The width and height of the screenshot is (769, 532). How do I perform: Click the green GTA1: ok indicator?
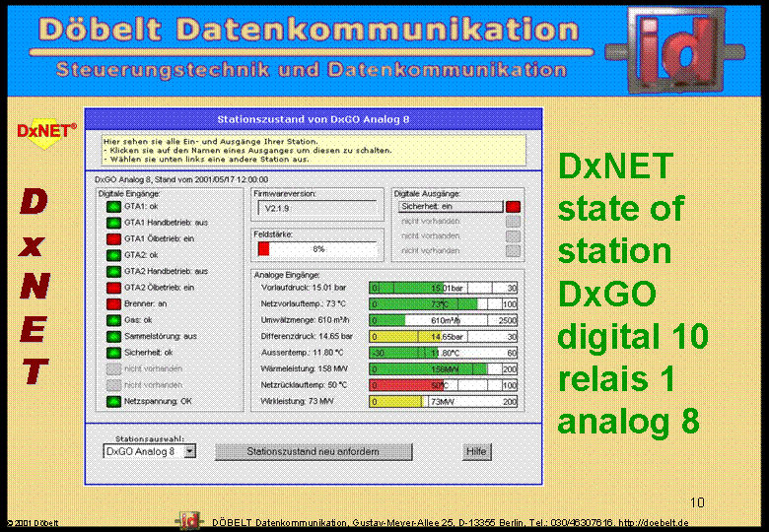pyautogui.click(x=113, y=207)
